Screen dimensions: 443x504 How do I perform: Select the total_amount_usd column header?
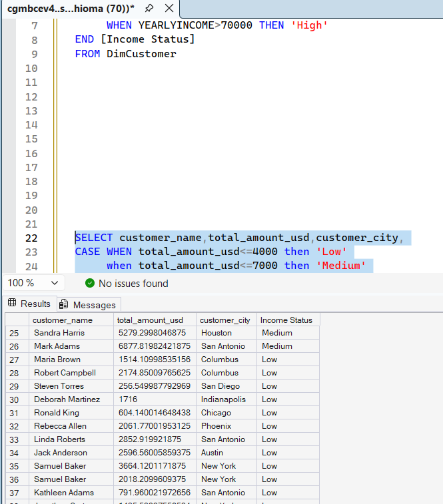tap(155, 320)
